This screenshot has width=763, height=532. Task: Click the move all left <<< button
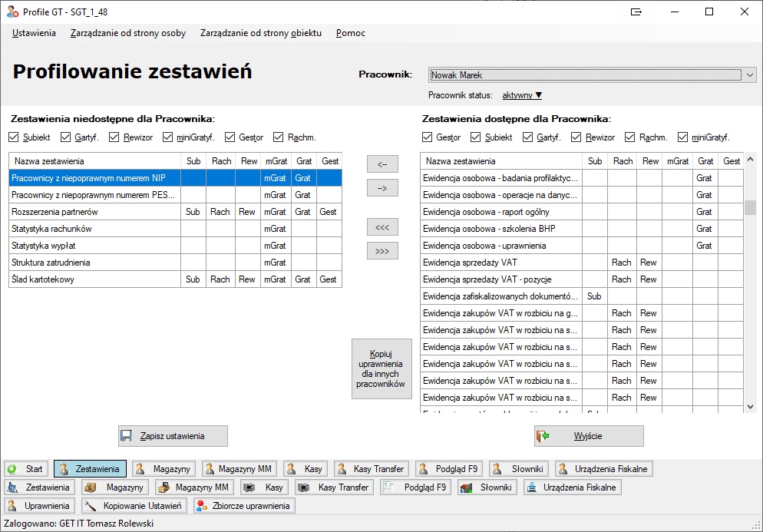point(382,227)
